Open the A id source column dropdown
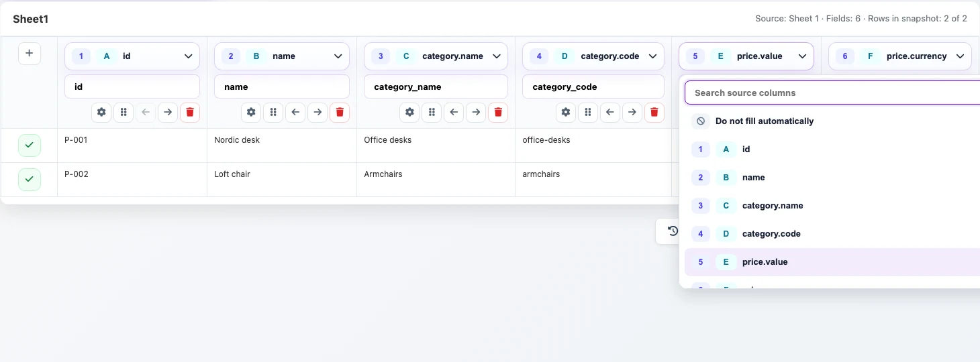Viewport: 980px width, 362px height. [x=132, y=56]
